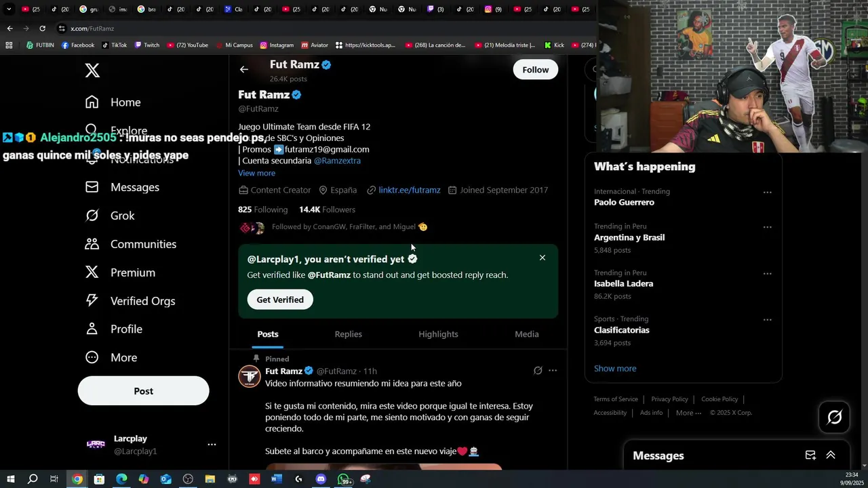Switch to the Instagram (9) browser tab
This screenshot has width=868, height=488.
pos(494,9)
